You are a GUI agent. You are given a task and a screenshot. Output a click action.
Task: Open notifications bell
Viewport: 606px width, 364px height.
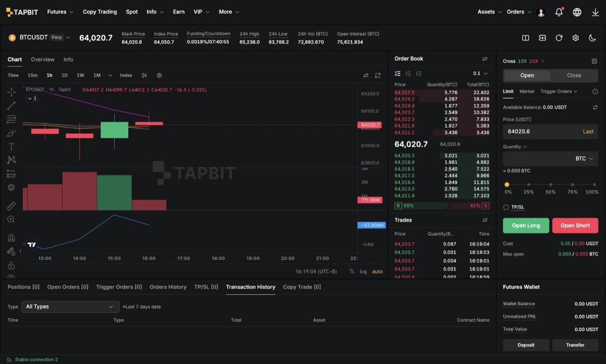(x=559, y=12)
